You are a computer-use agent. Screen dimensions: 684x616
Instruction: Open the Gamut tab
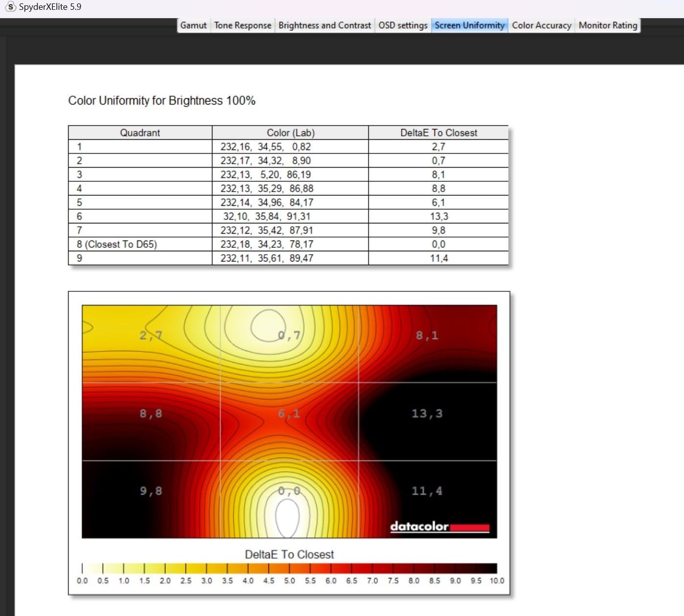click(x=193, y=25)
